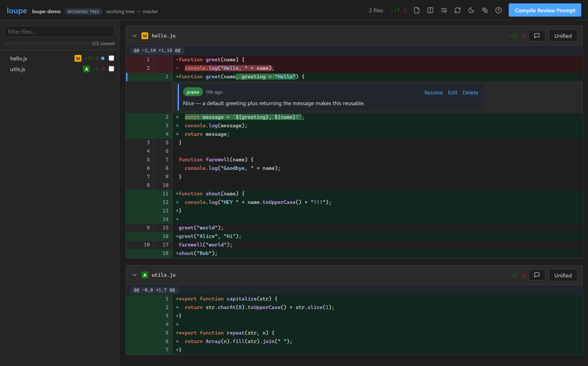The image size is (588, 366).
Task: Edit the praise comment
Action: coord(453,93)
